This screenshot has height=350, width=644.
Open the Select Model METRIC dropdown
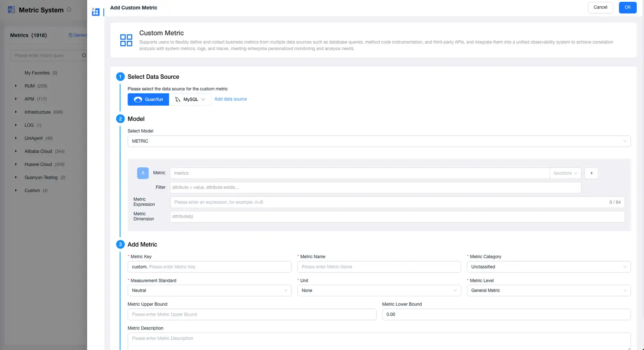pyautogui.click(x=379, y=141)
